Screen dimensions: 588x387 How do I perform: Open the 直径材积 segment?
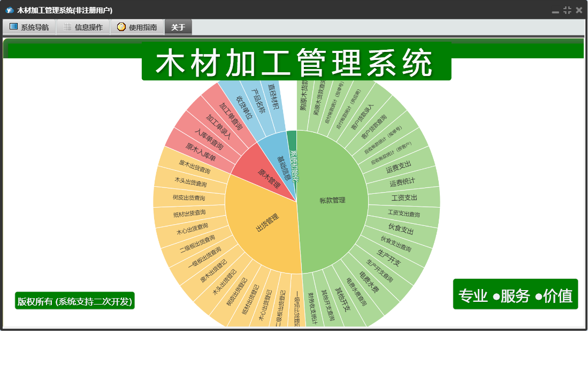[273, 97]
